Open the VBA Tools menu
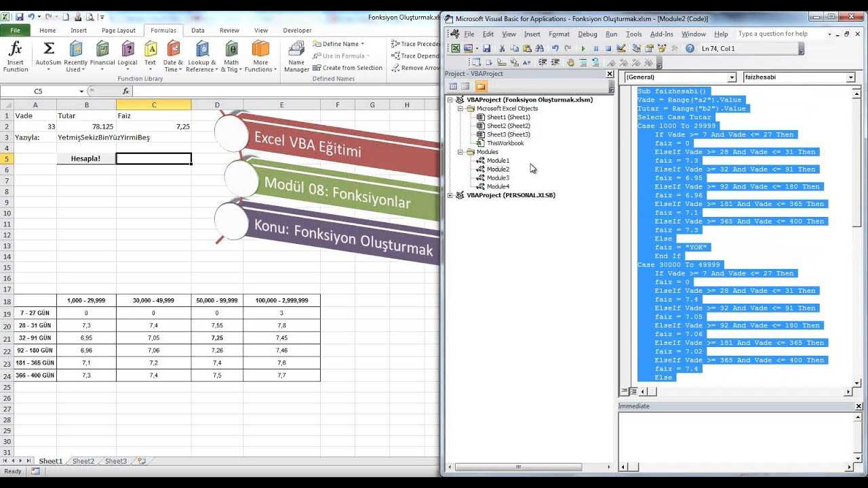This screenshot has width=868, height=488. pyautogui.click(x=634, y=34)
